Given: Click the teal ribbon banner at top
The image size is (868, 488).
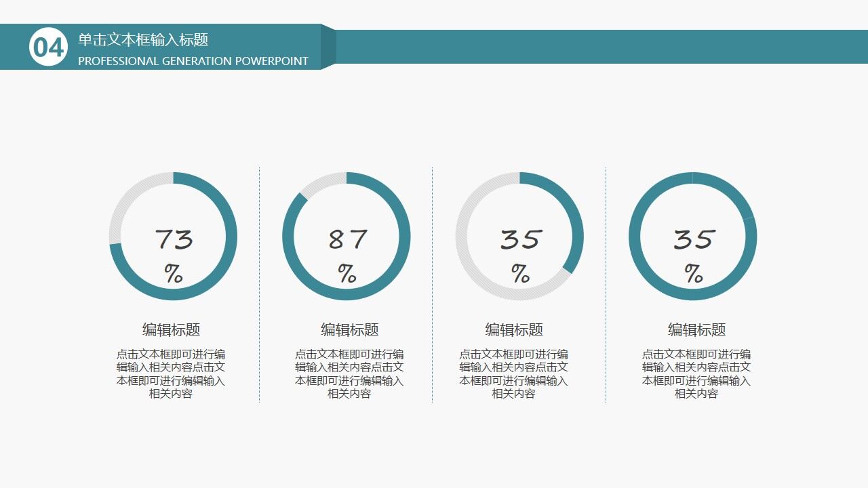Looking at the screenshot, I should coord(203,47).
